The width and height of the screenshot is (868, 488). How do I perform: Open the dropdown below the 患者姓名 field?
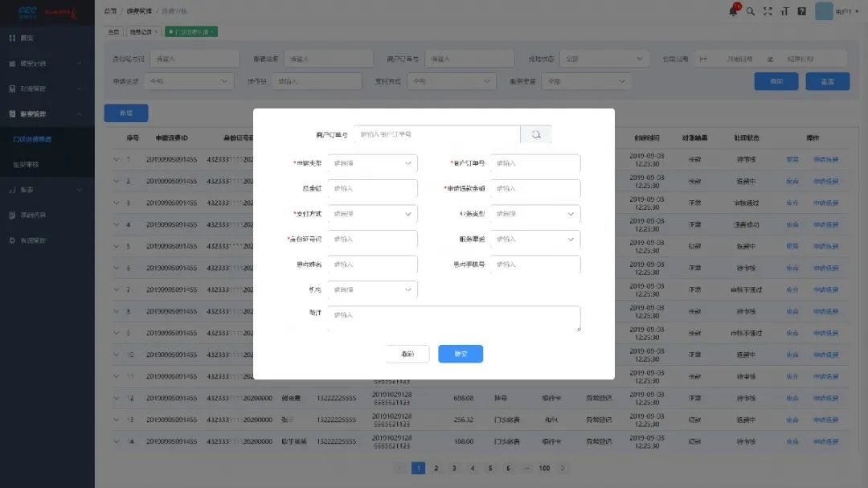click(373, 289)
